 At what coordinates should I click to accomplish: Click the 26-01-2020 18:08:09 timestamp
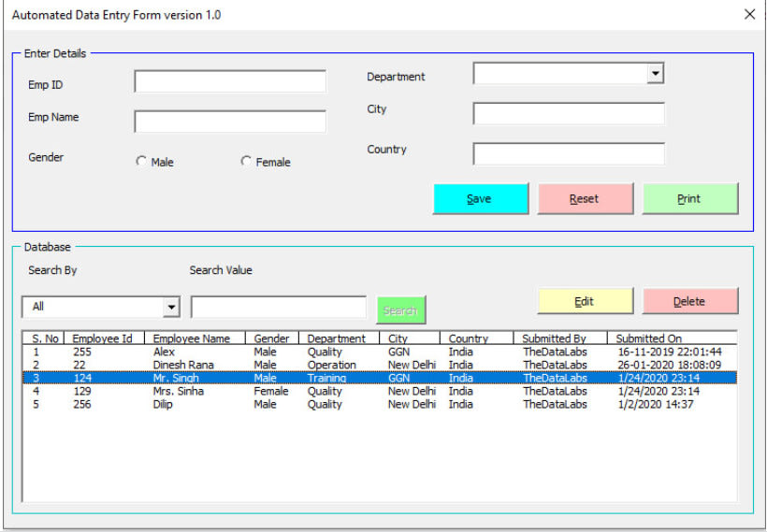coord(669,365)
